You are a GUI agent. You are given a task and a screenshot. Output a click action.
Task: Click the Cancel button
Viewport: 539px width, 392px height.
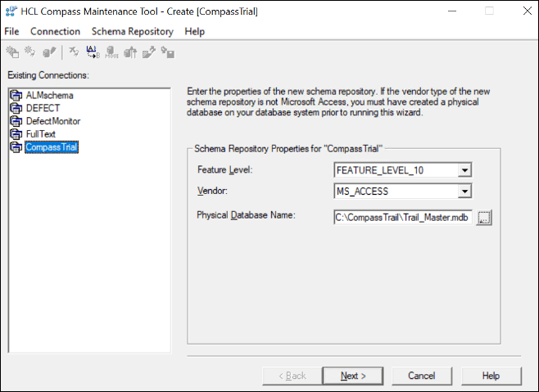pyautogui.click(x=421, y=376)
